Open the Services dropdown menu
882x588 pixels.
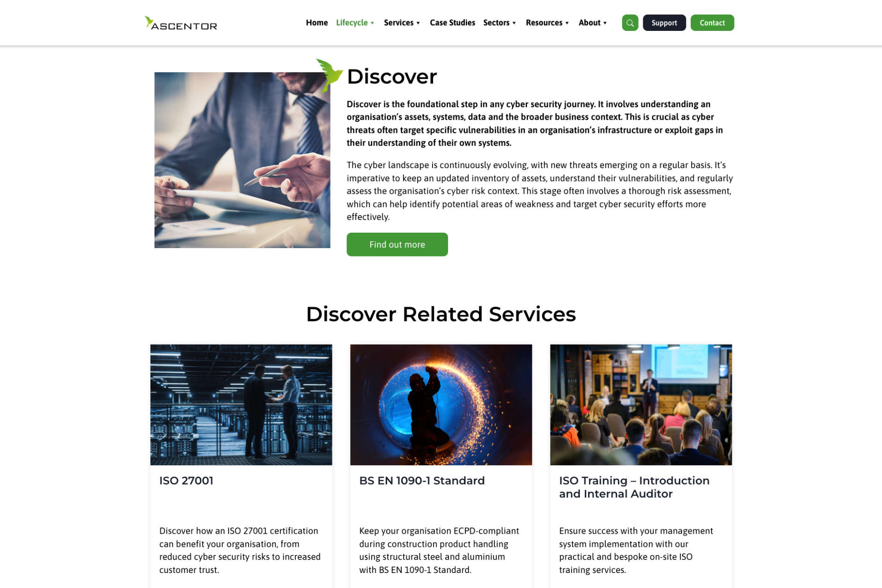click(402, 22)
